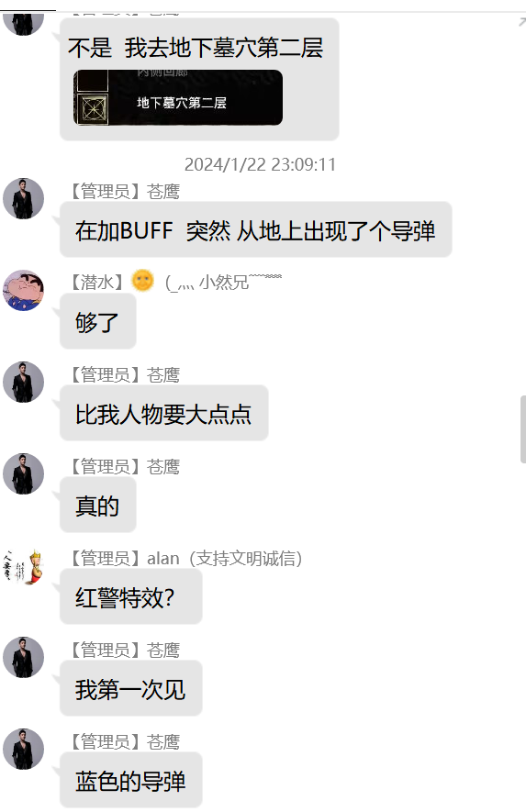The height and width of the screenshot is (812, 526).
Task: Select the message 在加BUFF 突然 从地上出现了个导弹
Action: click(x=255, y=230)
